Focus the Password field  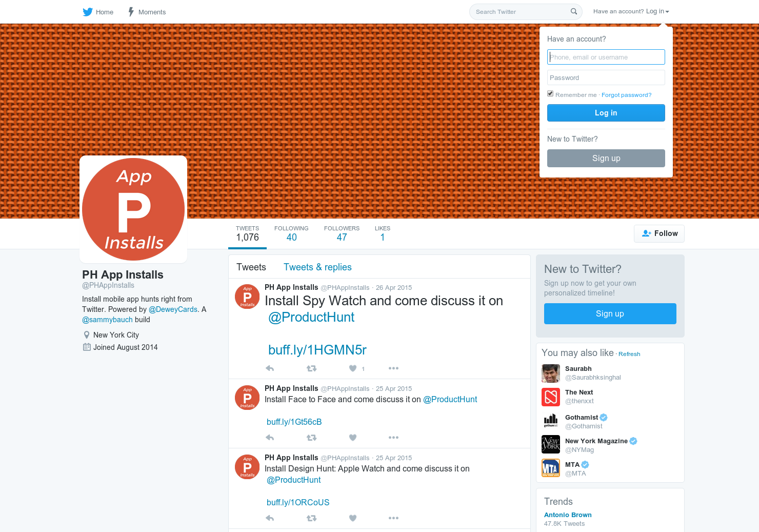pyautogui.click(x=606, y=77)
